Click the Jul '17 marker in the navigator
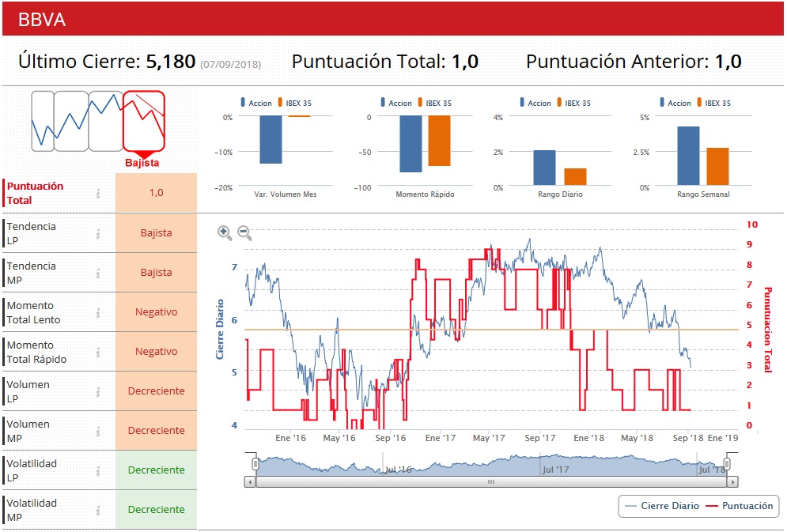 555,470
